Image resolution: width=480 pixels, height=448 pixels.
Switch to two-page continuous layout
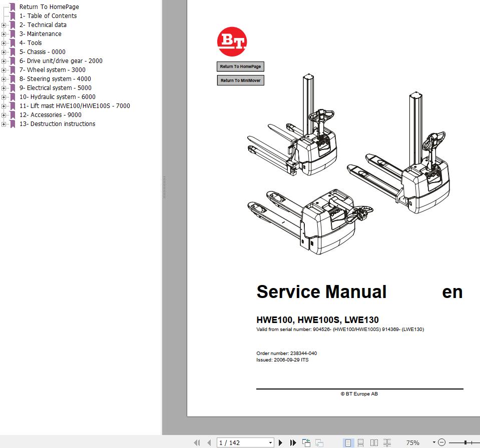tap(387, 442)
